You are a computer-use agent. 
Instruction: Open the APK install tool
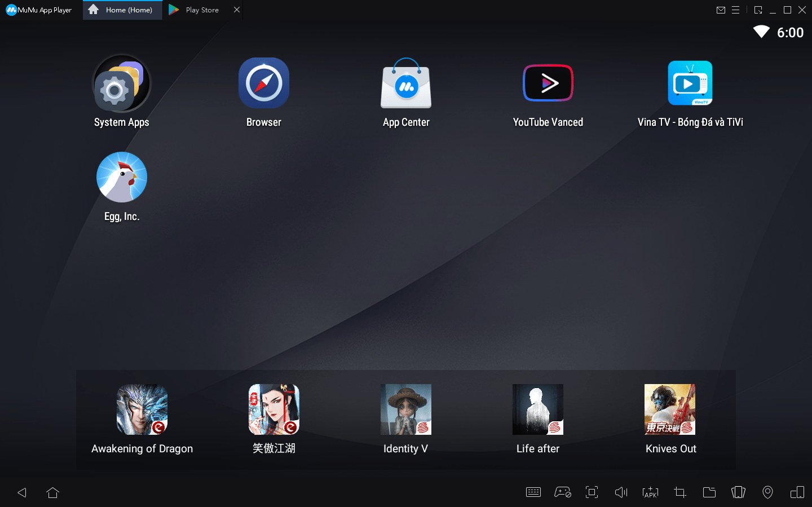tap(650, 492)
